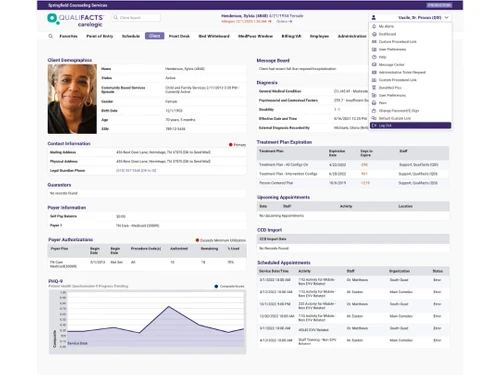The width and height of the screenshot is (500, 375).
Task: Click the Payer Authorizations heading
Action: (71, 240)
